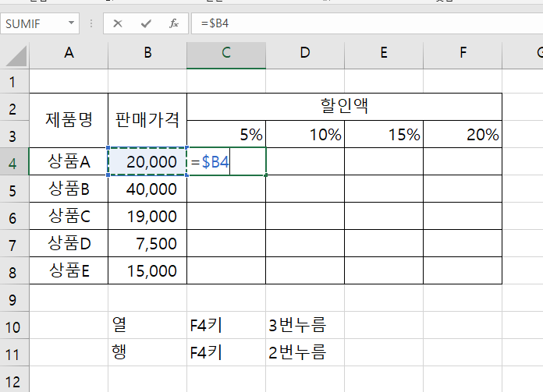Select column C header

[x=226, y=55]
